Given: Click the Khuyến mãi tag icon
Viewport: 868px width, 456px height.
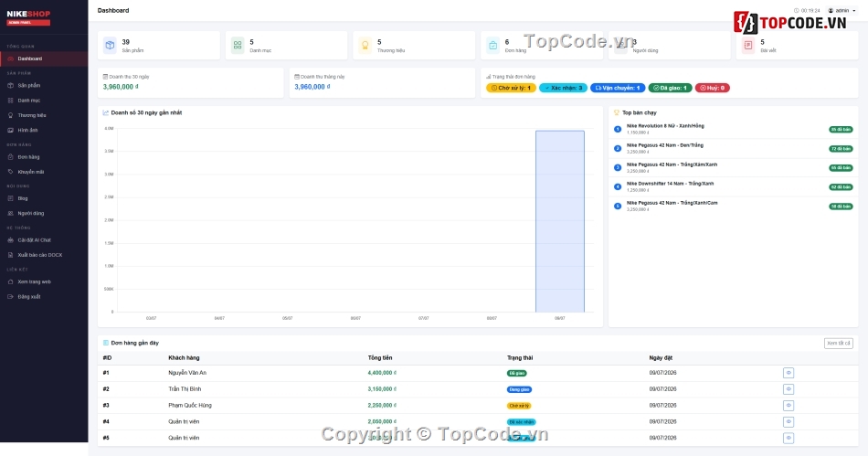Looking at the screenshot, I should pos(11,172).
